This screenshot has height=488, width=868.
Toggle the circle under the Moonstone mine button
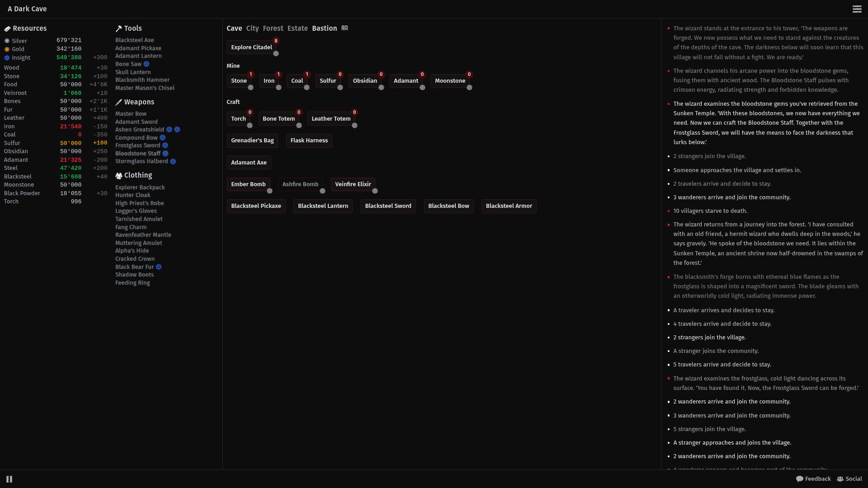[469, 88]
